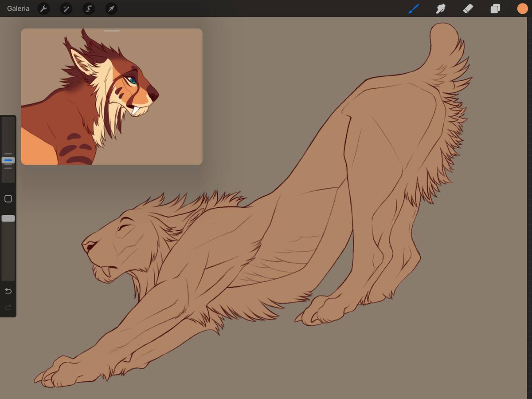Screen dimensions: 532x399
Task: Open the orange active color swatch
Action: coord(522,8)
